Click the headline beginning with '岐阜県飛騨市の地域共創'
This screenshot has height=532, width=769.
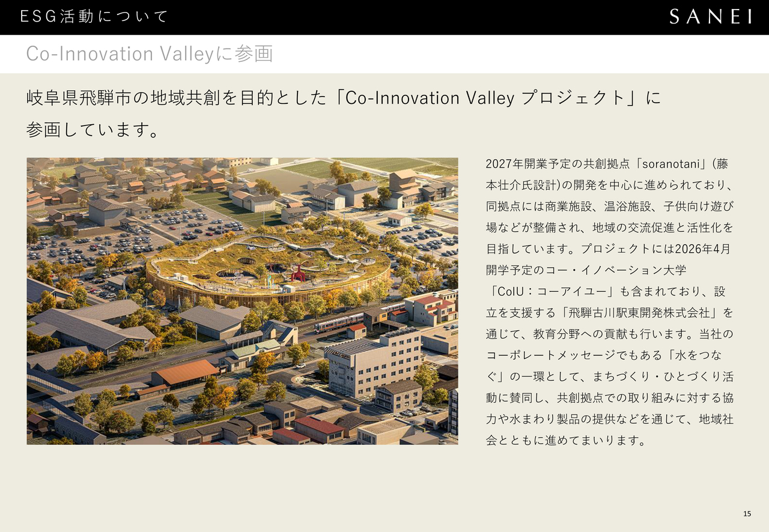tap(343, 98)
